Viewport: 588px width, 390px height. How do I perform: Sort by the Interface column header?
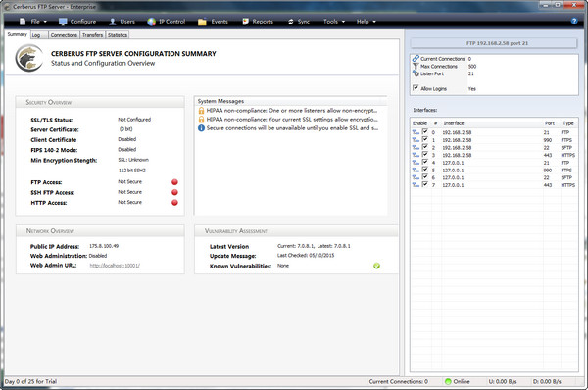pos(492,123)
